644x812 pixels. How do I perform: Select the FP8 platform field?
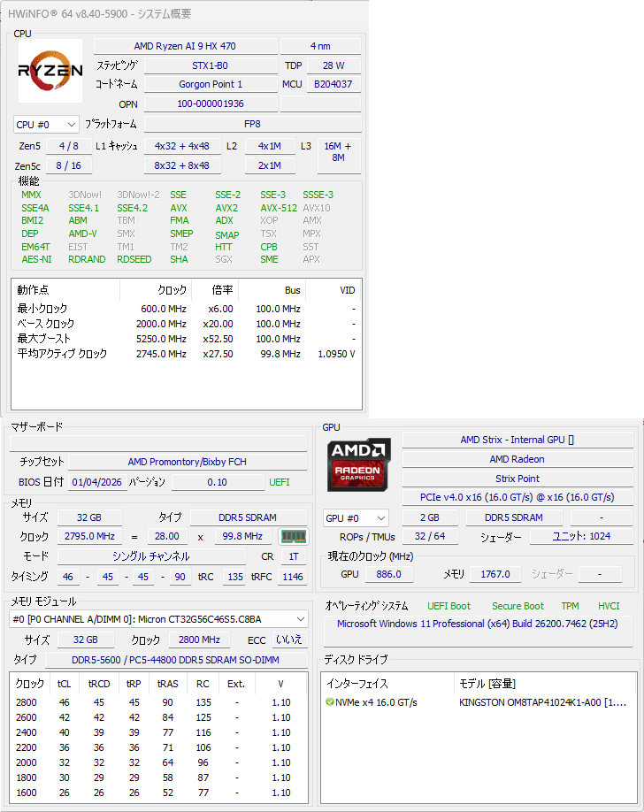(x=252, y=124)
